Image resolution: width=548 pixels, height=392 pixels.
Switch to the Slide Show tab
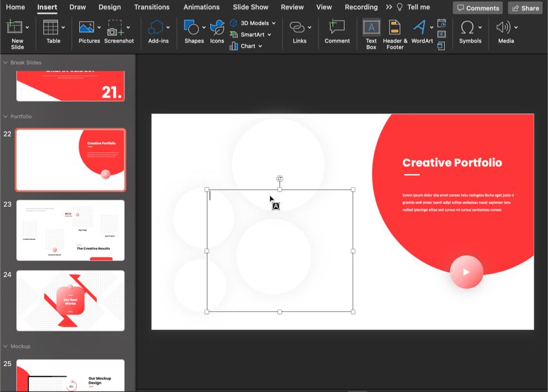click(x=251, y=7)
